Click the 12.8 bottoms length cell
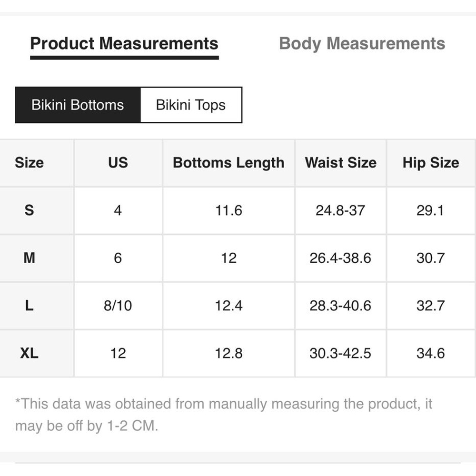The width and height of the screenshot is (476, 476). (x=228, y=353)
